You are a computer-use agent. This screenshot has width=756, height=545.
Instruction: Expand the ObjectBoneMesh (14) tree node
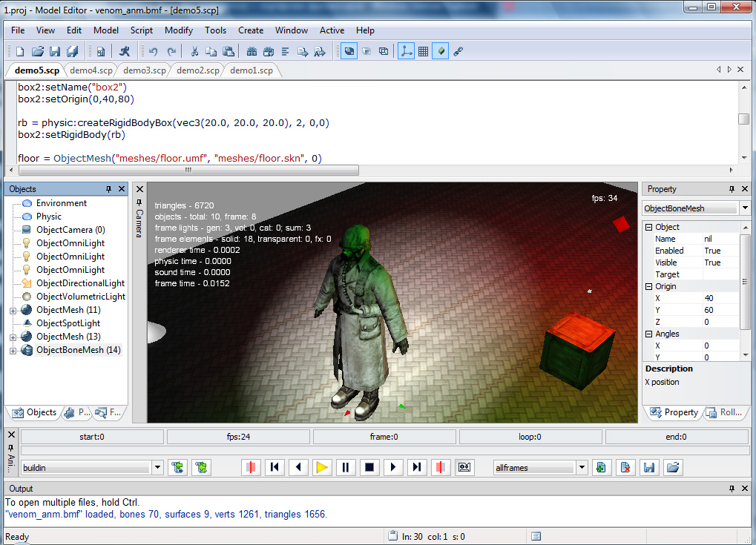coord(13,350)
